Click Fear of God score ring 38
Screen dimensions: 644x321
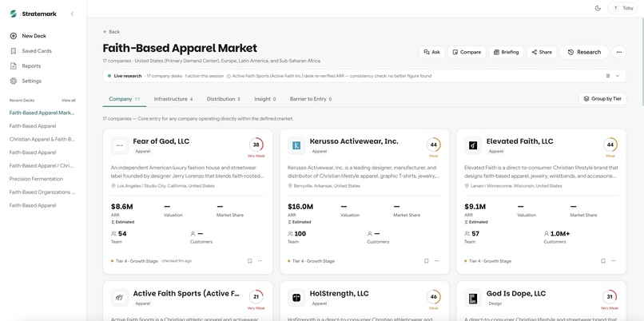click(256, 145)
